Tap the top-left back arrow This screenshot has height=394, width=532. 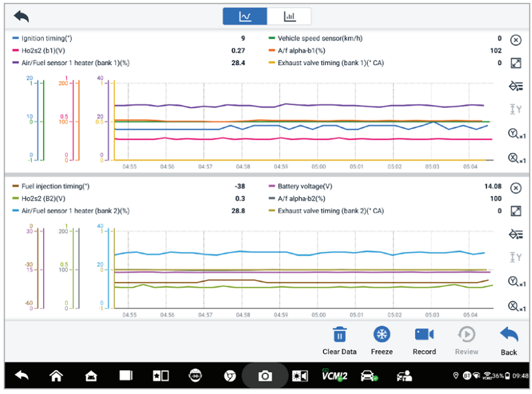coord(21,16)
